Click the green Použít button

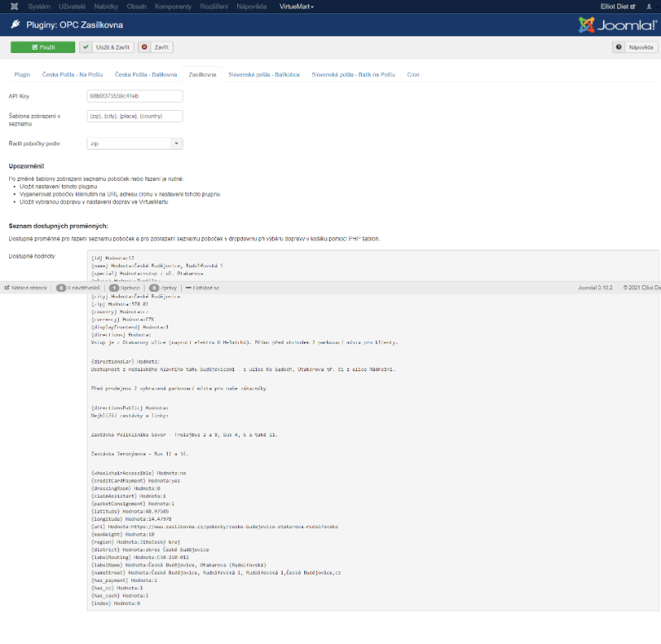pyautogui.click(x=43, y=47)
